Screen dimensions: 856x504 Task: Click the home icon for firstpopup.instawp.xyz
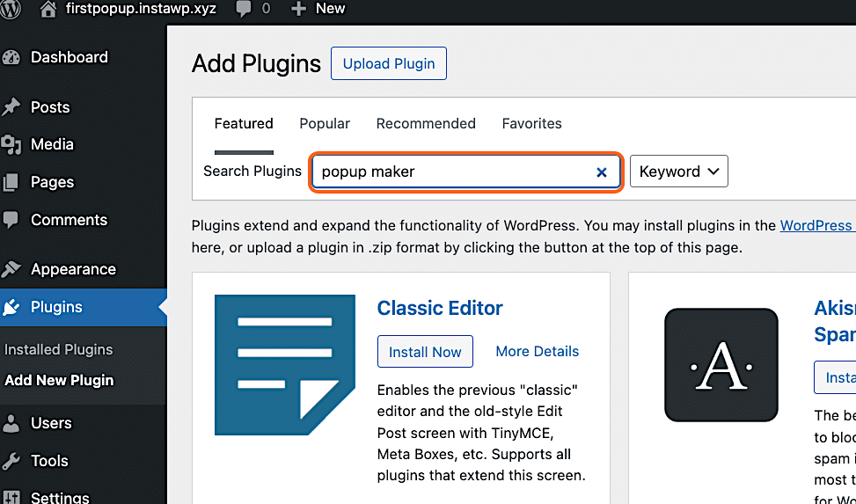48,9
